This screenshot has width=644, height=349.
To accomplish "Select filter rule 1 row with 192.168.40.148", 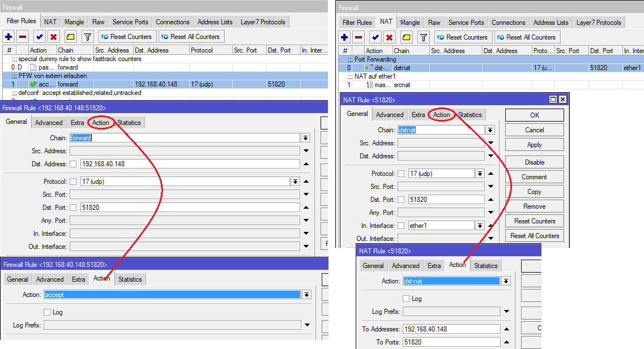I will (x=165, y=84).
